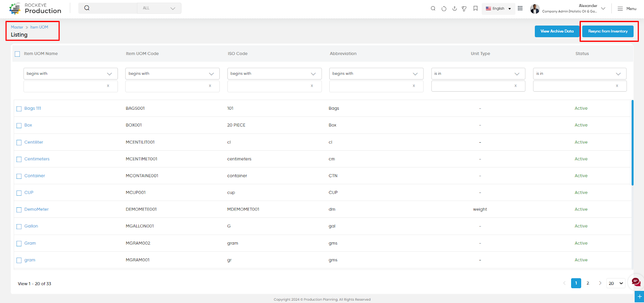The height and width of the screenshot is (303, 644).
Task: Open the chat support bubble icon
Action: 636,282
